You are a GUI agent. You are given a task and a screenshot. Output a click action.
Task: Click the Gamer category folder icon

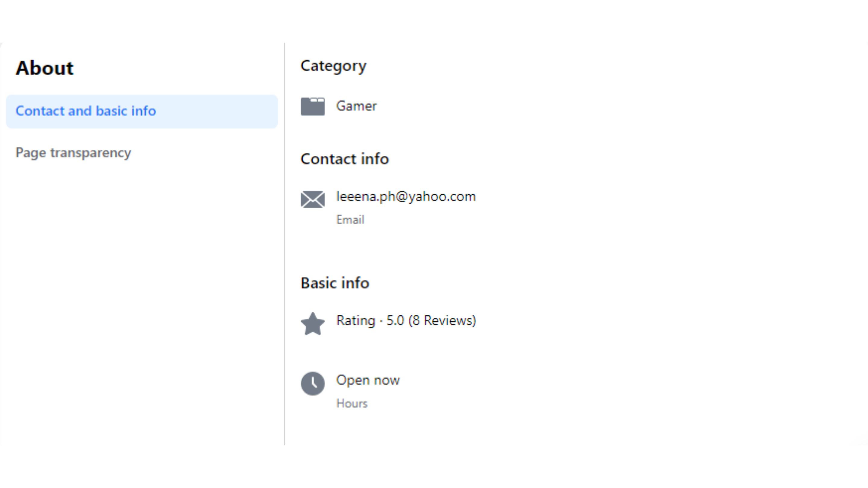[x=313, y=106]
